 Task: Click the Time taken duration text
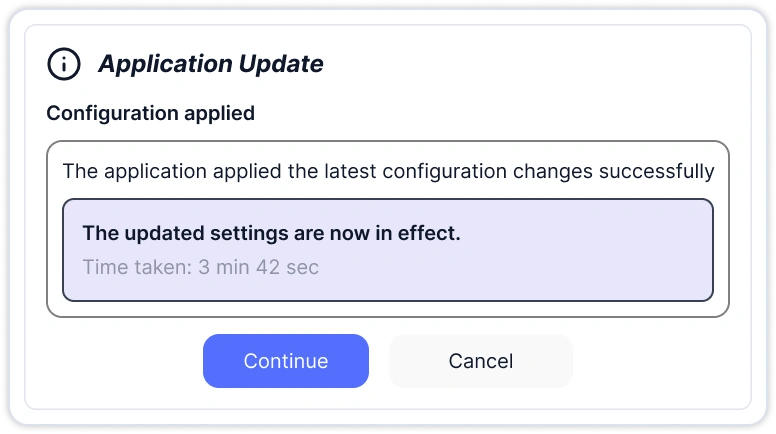tap(200, 267)
